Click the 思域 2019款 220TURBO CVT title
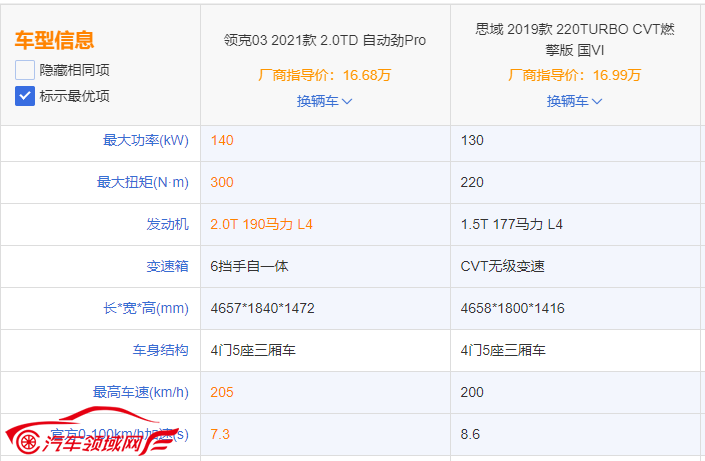 pyautogui.click(x=575, y=40)
